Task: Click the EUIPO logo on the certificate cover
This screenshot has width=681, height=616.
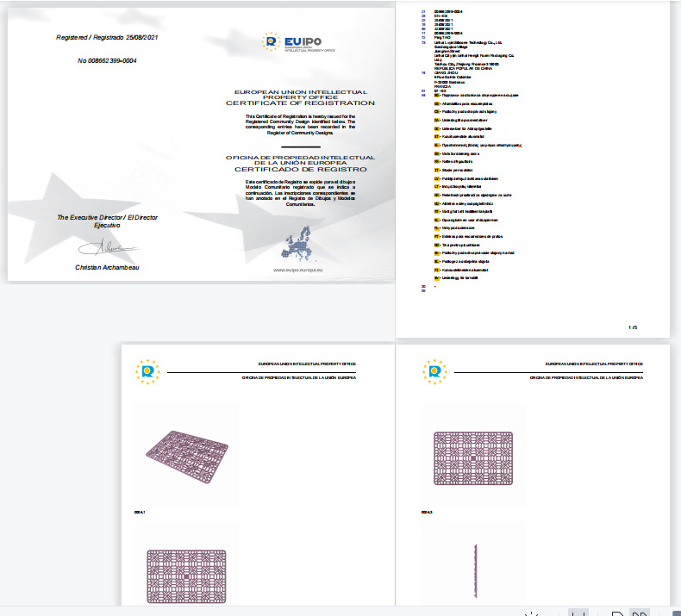Action: 298,42
